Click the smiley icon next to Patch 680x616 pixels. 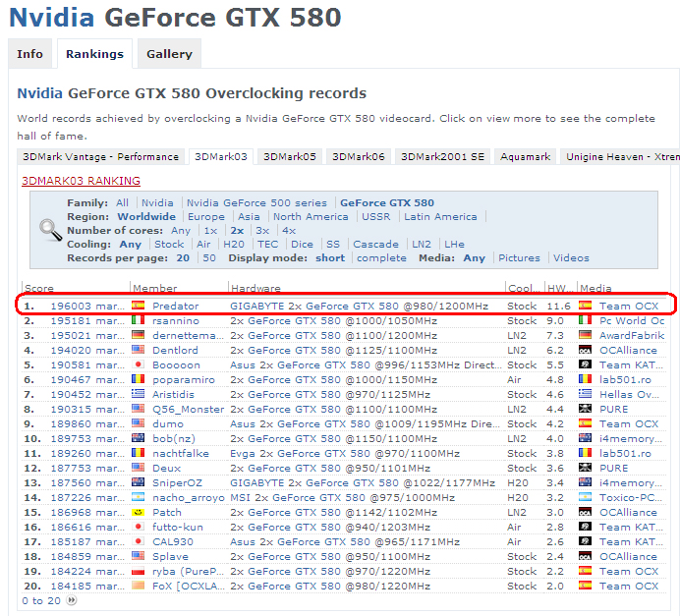pos(140,513)
